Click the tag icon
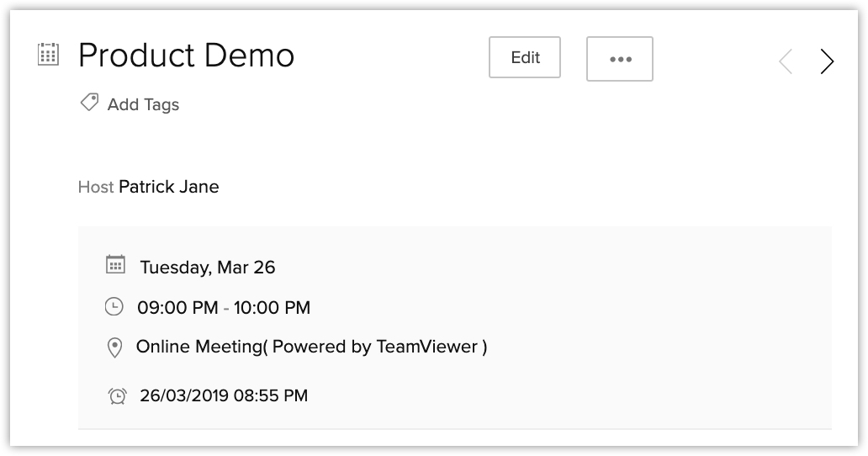This screenshot has width=868, height=456. pos(88,103)
